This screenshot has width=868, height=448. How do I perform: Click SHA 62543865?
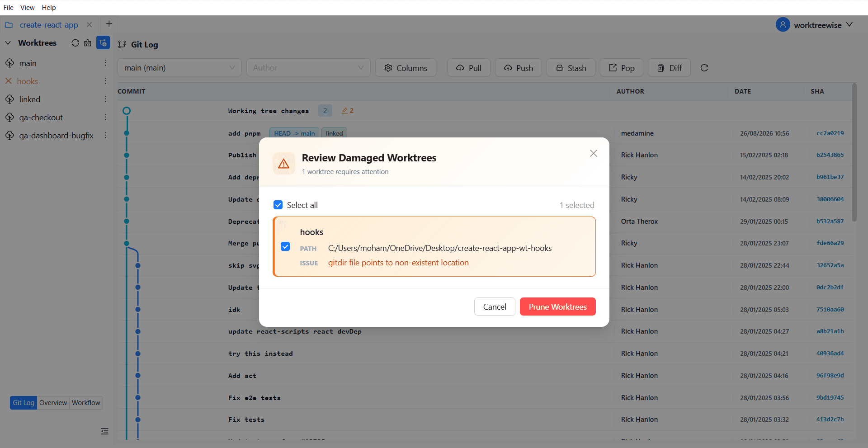point(830,155)
